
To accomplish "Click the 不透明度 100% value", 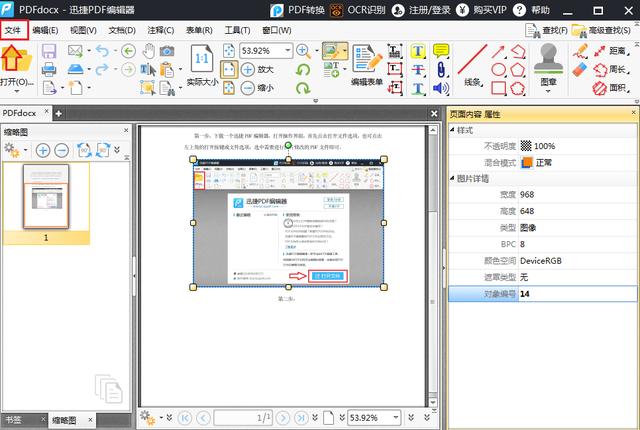I will tap(544, 146).
